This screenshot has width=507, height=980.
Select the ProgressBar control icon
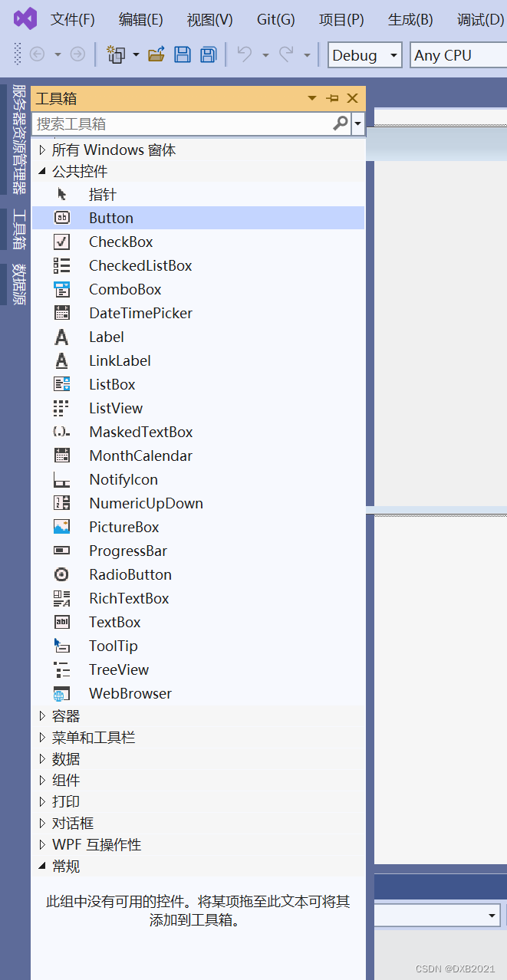pyautogui.click(x=62, y=551)
